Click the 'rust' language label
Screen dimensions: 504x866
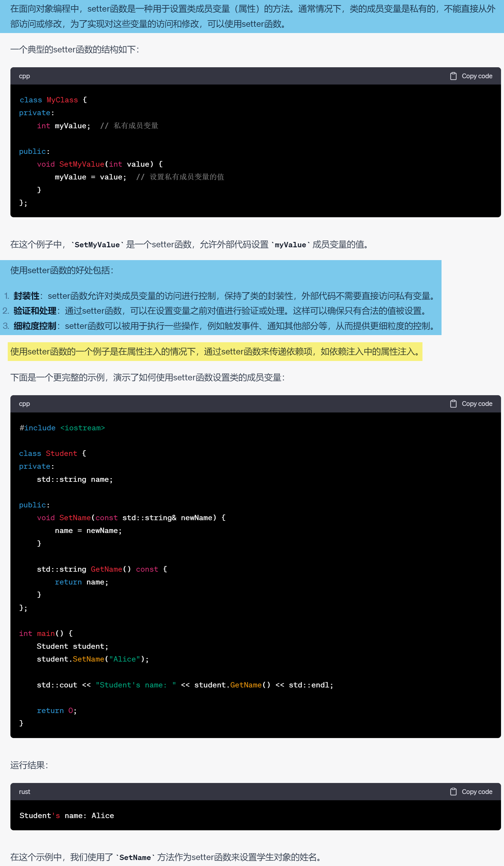pyautogui.click(x=24, y=791)
